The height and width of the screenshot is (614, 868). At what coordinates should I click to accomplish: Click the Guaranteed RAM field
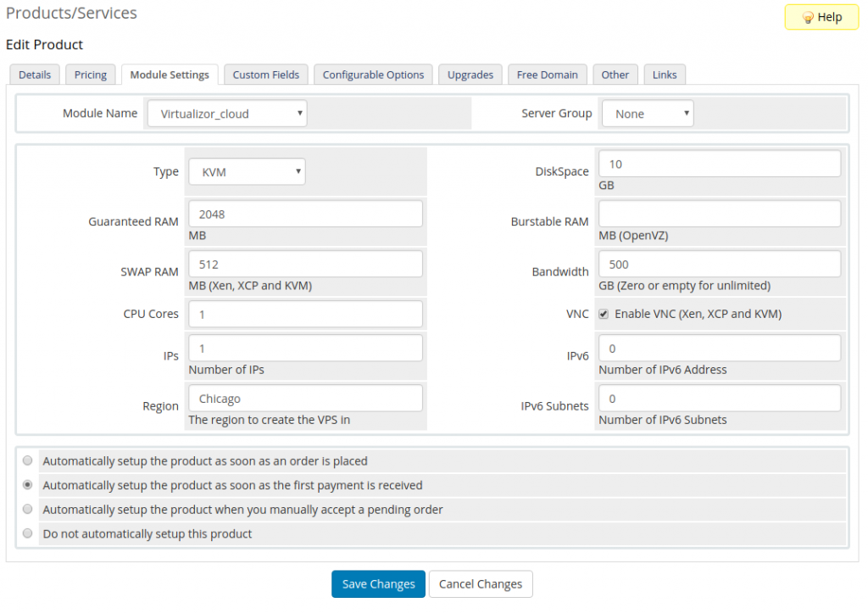click(x=305, y=214)
